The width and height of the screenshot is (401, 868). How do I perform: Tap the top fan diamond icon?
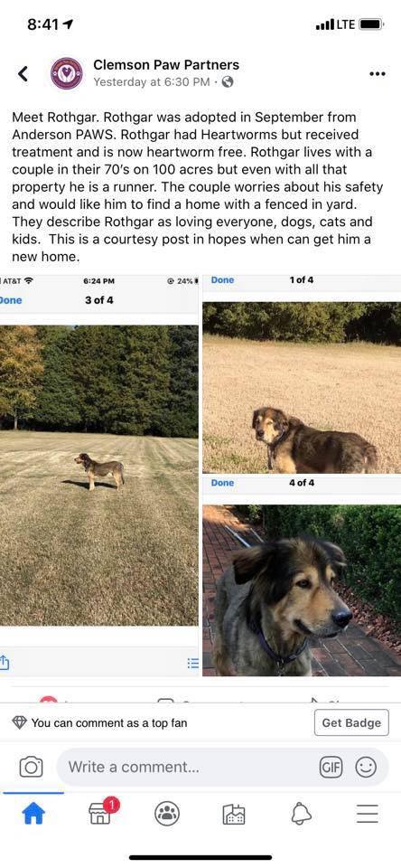click(19, 722)
